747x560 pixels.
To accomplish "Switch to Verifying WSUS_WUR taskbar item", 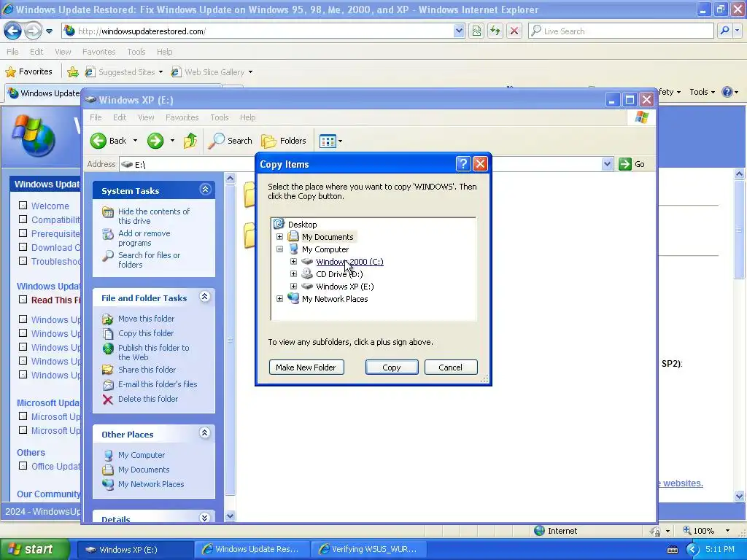I will tap(369, 550).
